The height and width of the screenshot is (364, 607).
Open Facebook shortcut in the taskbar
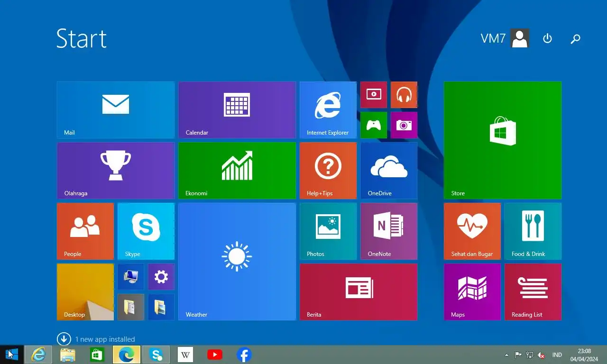[x=244, y=355]
